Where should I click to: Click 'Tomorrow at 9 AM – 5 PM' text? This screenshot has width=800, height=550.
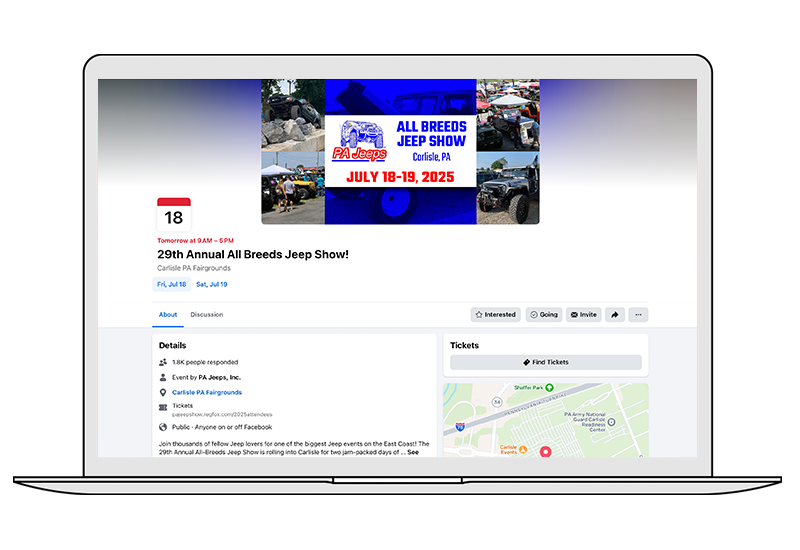click(195, 240)
